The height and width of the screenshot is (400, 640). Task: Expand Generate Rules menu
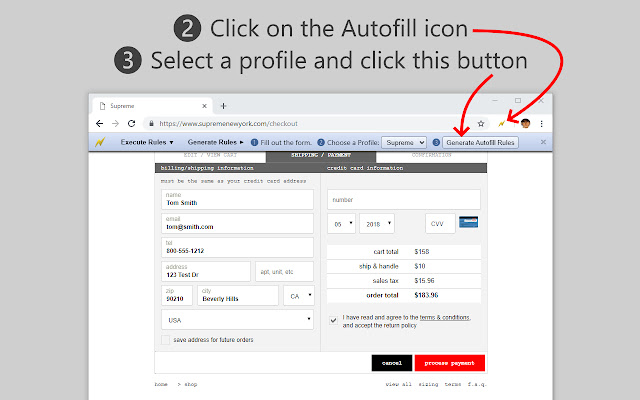tap(216, 142)
